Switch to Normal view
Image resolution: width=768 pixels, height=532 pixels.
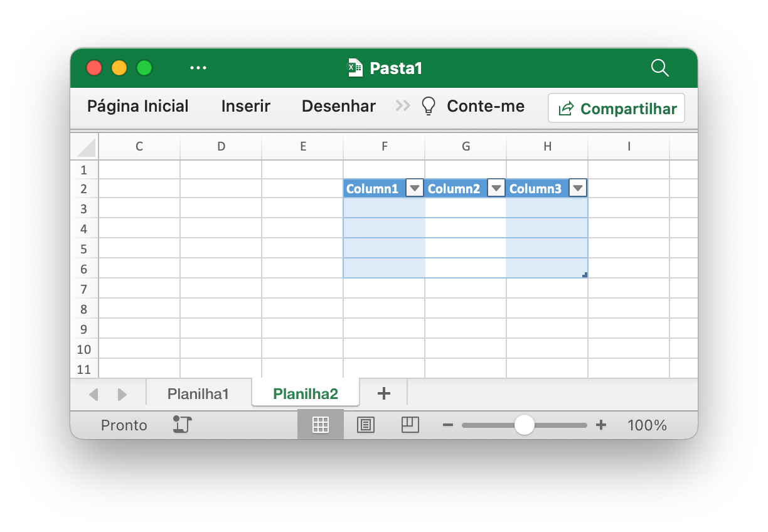click(x=321, y=425)
